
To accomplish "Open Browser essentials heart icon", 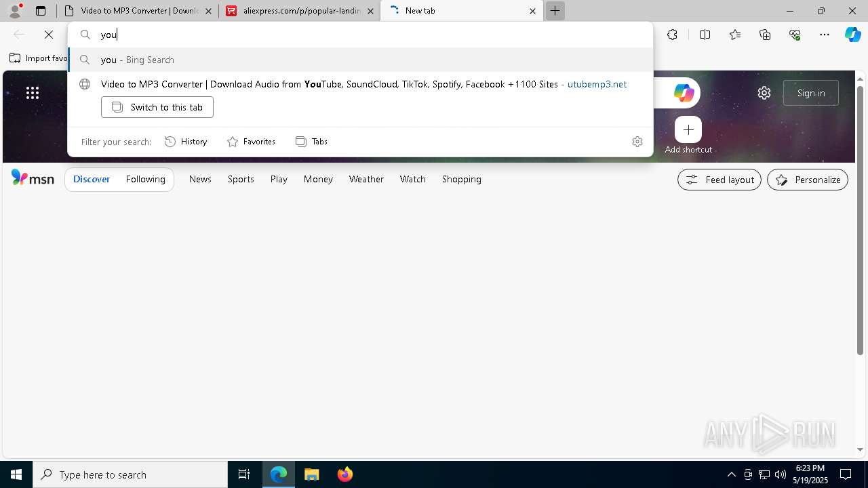I will pyautogui.click(x=795, y=35).
